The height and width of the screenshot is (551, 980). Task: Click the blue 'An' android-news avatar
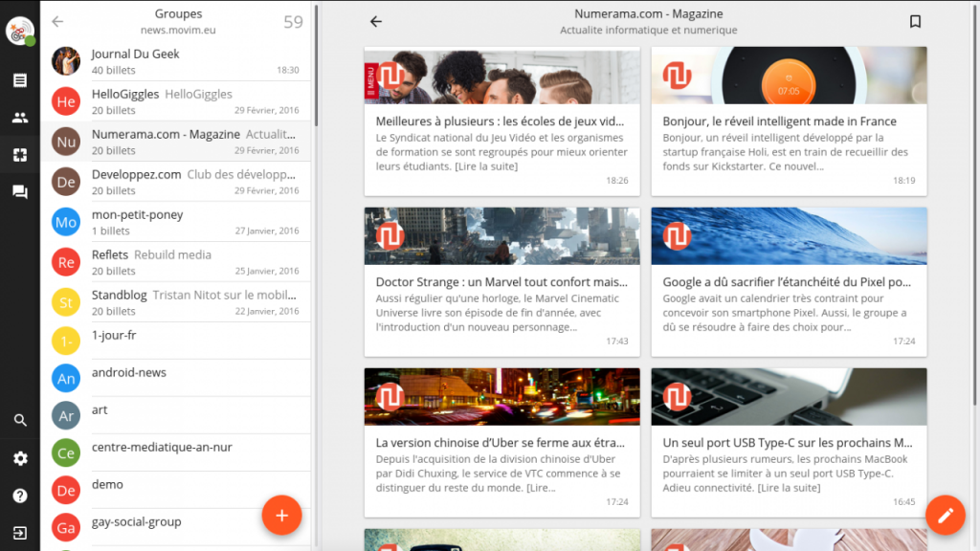pos(66,378)
